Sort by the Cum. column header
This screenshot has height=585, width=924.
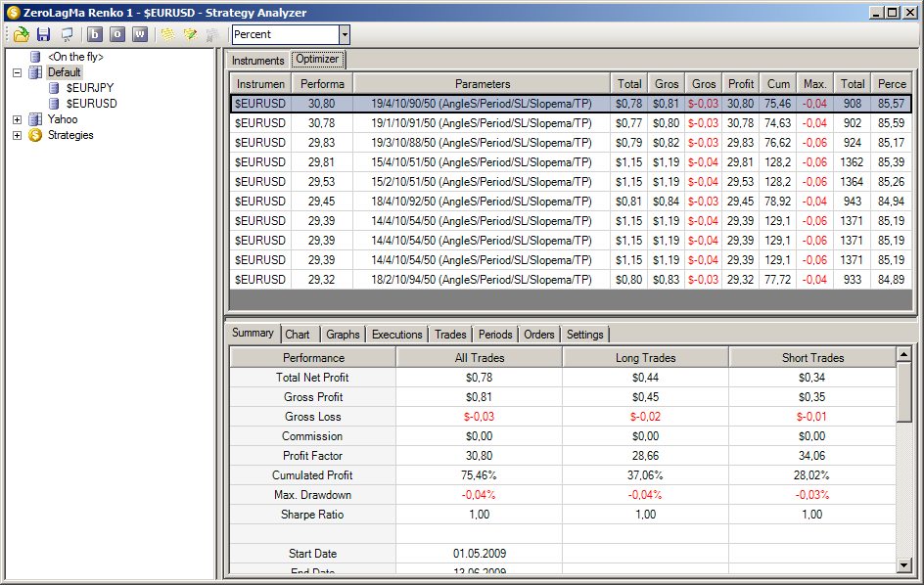[x=778, y=84]
